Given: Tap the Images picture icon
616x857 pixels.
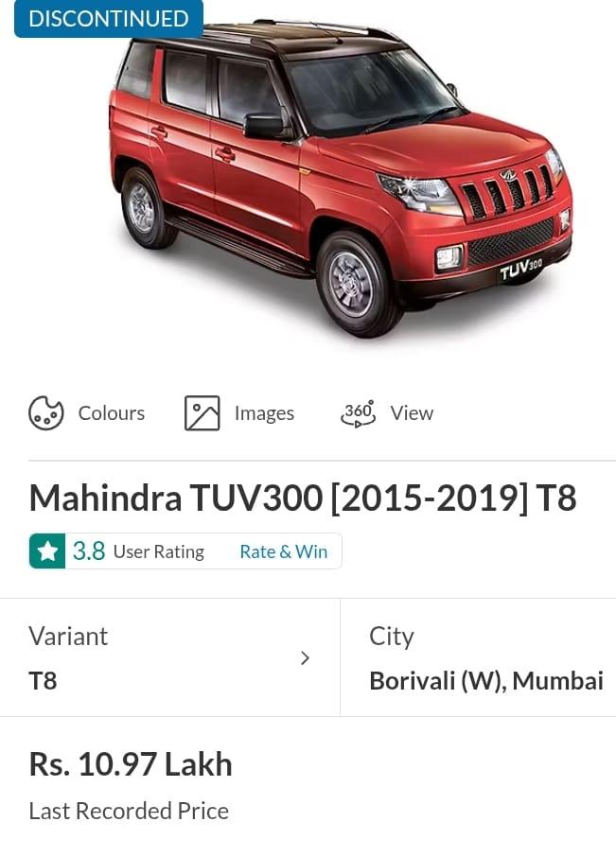Looking at the screenshot, I should tap(202, 413).
